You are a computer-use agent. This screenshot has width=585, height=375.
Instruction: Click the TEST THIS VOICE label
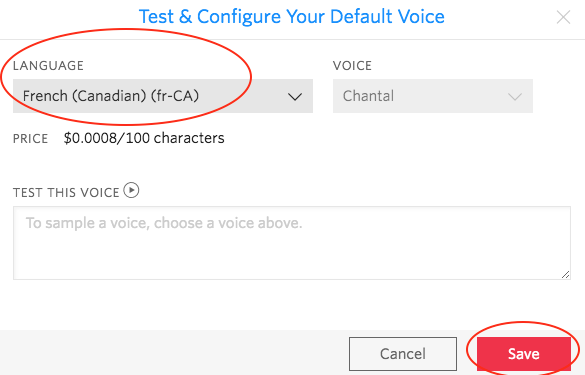tap(66, 193)
